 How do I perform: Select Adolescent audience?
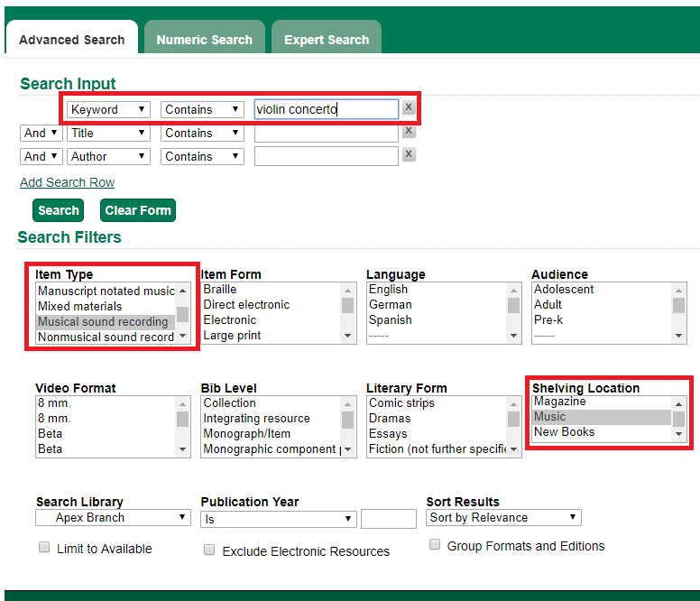pyautogui.click(x=602, y=290)
